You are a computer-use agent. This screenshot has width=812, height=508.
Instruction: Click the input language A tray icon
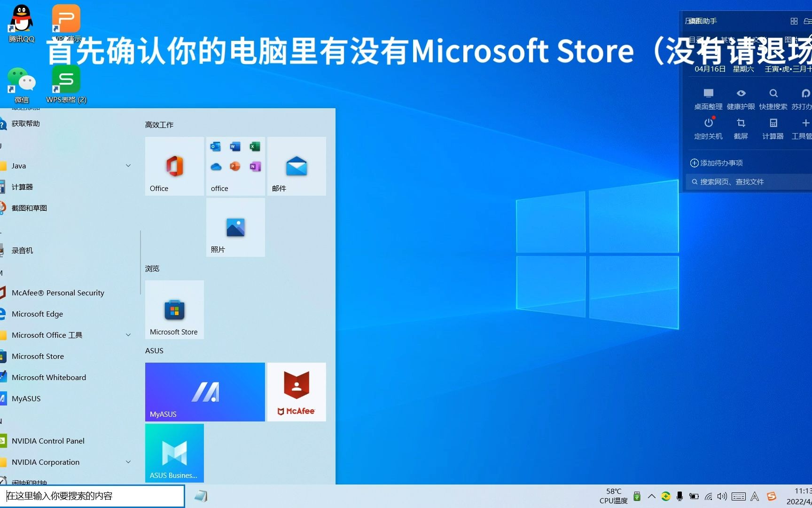(755, 496)
